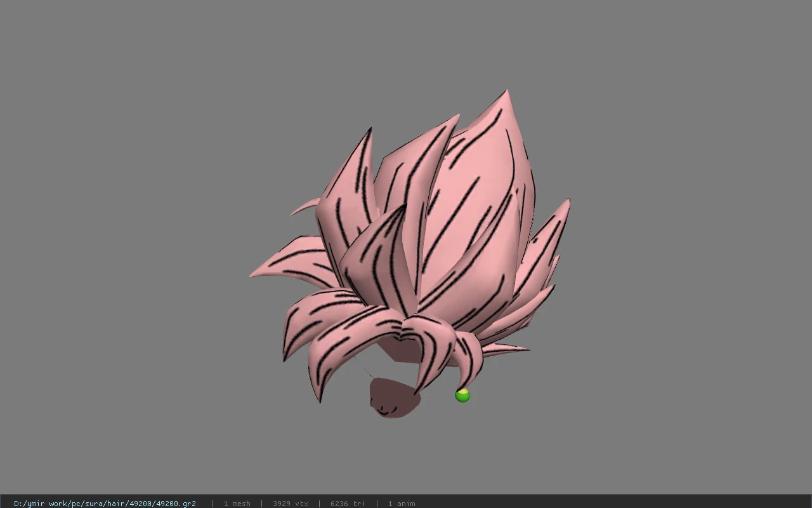Click the "1 mesh" status bar entry
812x508 pixels.
coord(237,504)
